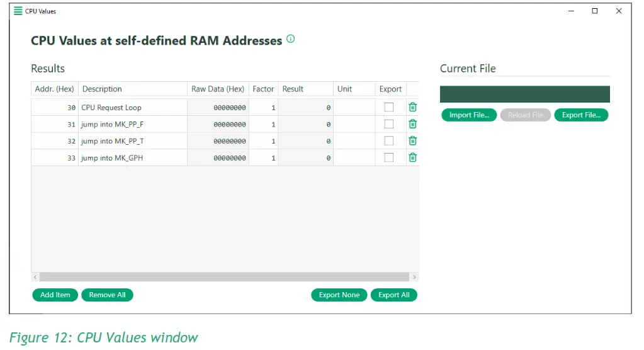Click the description 'jump into MK_PP_T'

click(113, 141)
